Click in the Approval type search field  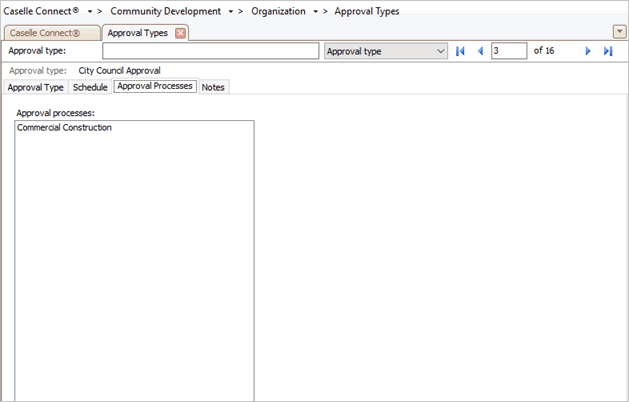pos(210,51)
